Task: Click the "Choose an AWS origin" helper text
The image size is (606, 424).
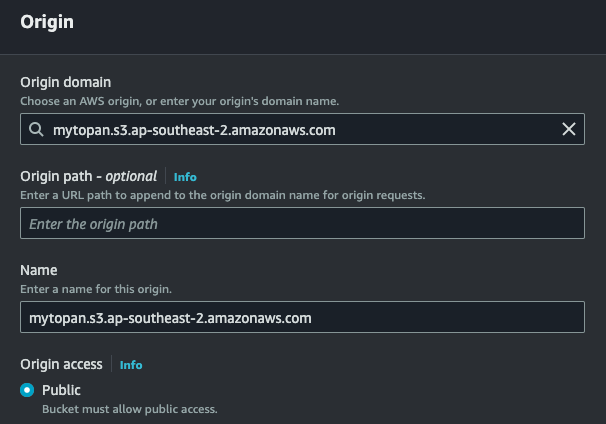Action: pyautogui.click(x=180, y=101)
